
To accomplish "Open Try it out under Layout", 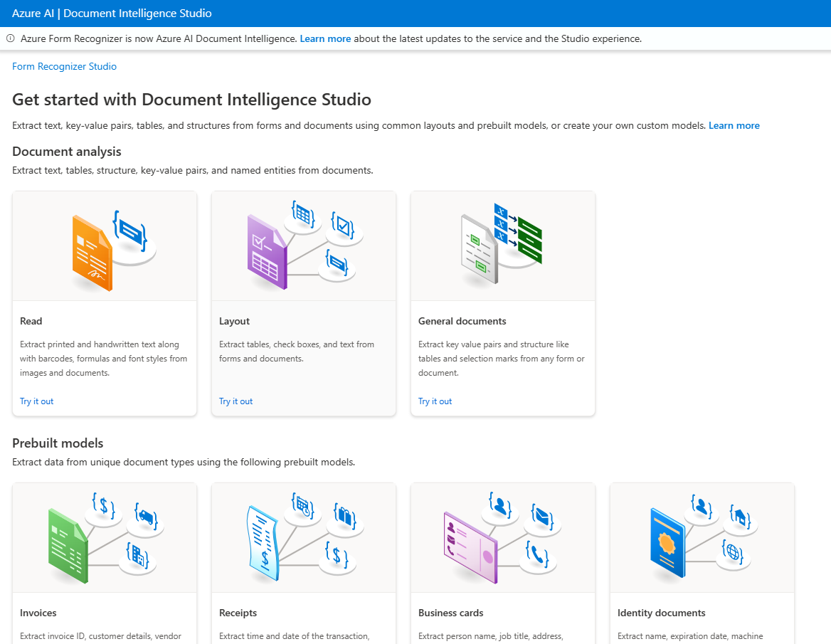I will (x=235, y=401).
